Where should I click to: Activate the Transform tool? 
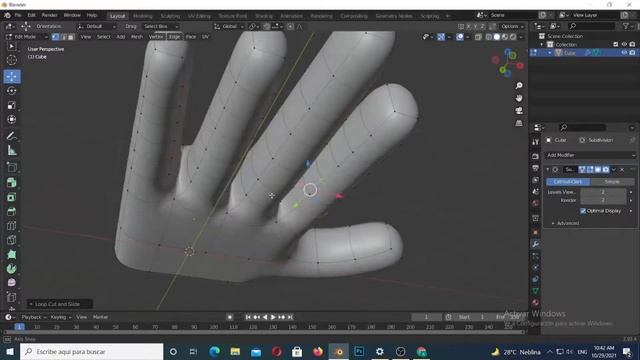(11, 119)
